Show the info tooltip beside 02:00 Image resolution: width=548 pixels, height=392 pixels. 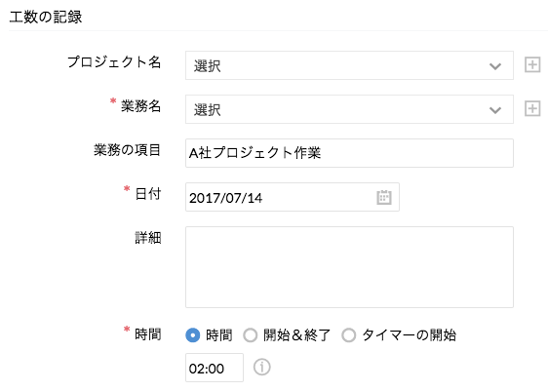(x=261, y=368)
